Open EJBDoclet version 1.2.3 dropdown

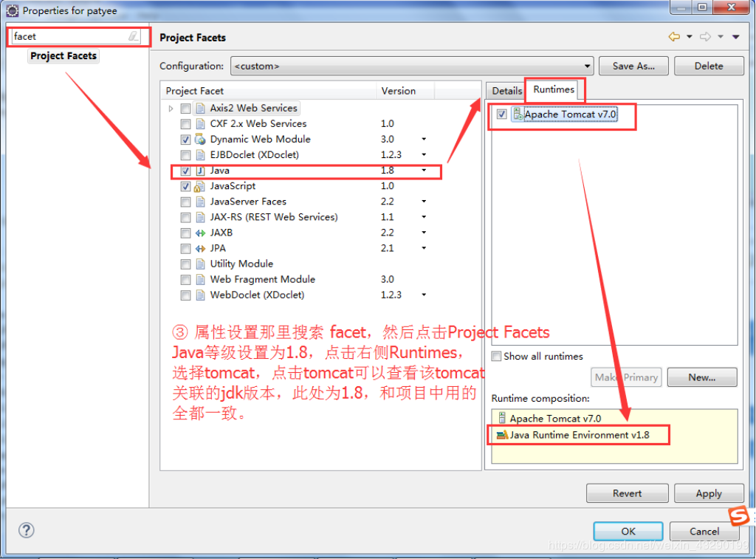coord(424,155)
